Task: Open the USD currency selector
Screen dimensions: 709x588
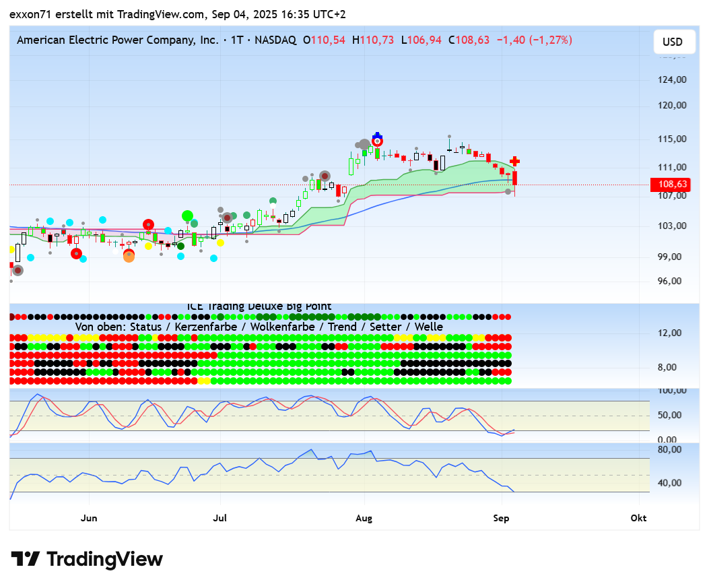Action: [x=672, y=42]
